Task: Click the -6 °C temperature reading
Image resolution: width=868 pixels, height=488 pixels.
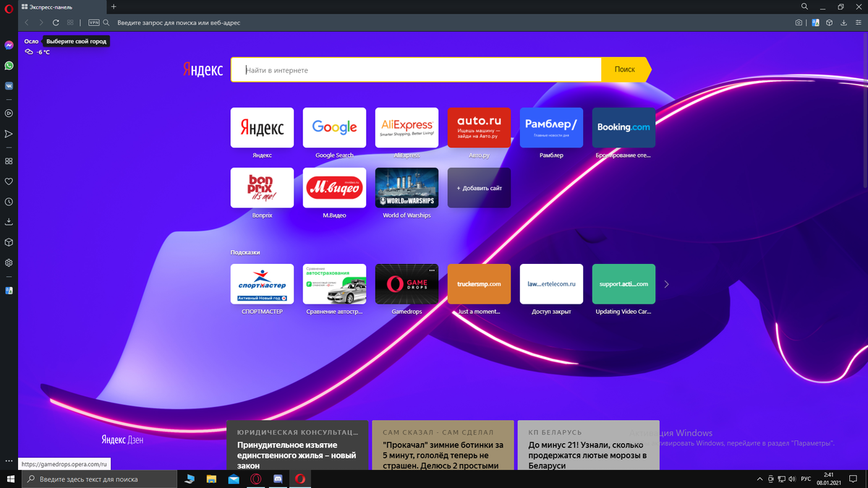Action: pyautogui.click(x=43, y=52)
